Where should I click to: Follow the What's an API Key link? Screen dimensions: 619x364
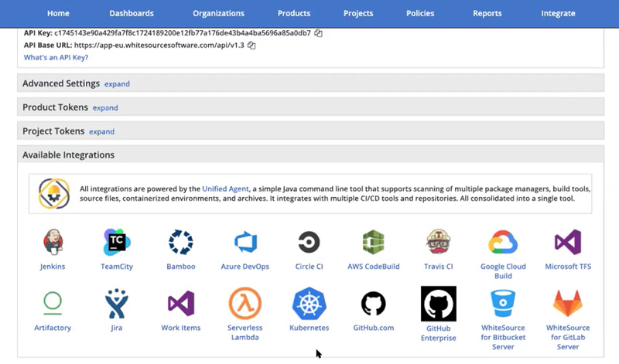[x=56, y=58]
